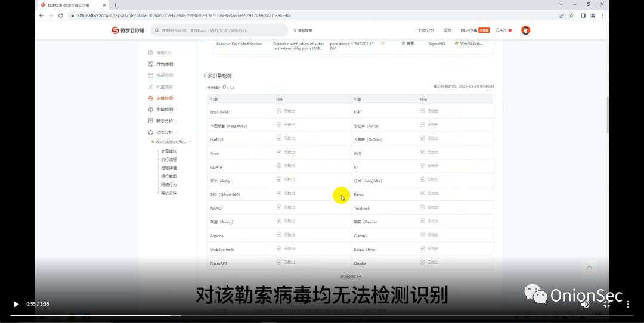The height and width of the screenshot is (323, 644).
Task: Go to 动态分析 in the sidebar
Action: point(160,132)
